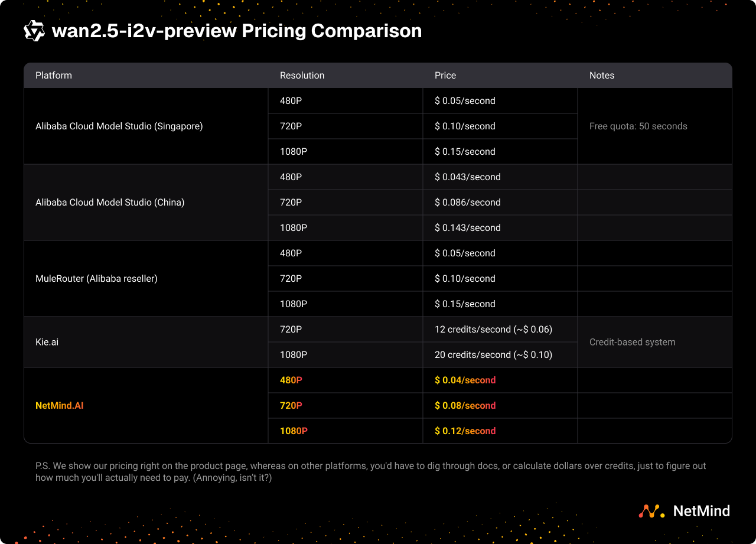Image resolution: width=756 pixels, height=544 pixels.
Task: Click the NetMind $ 0.12/second 1080P price
Action: click(465, 431)
